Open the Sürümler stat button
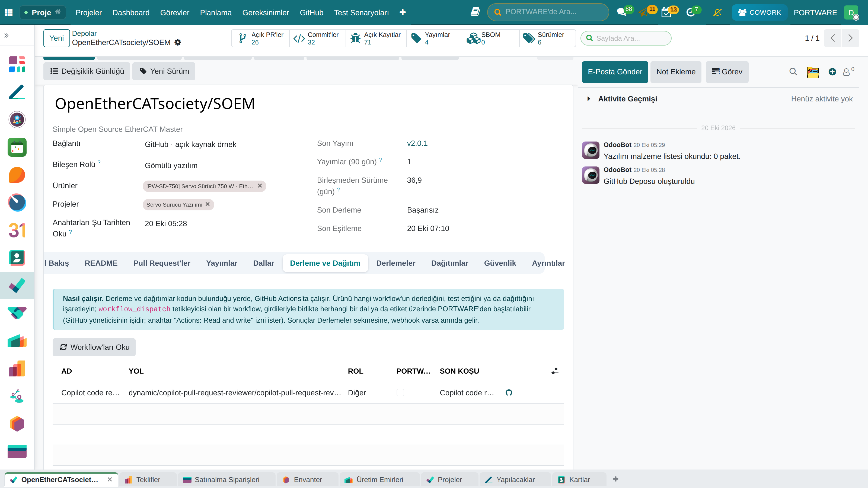The height and width of the screenshot is (488, 868). click(547, 38)
